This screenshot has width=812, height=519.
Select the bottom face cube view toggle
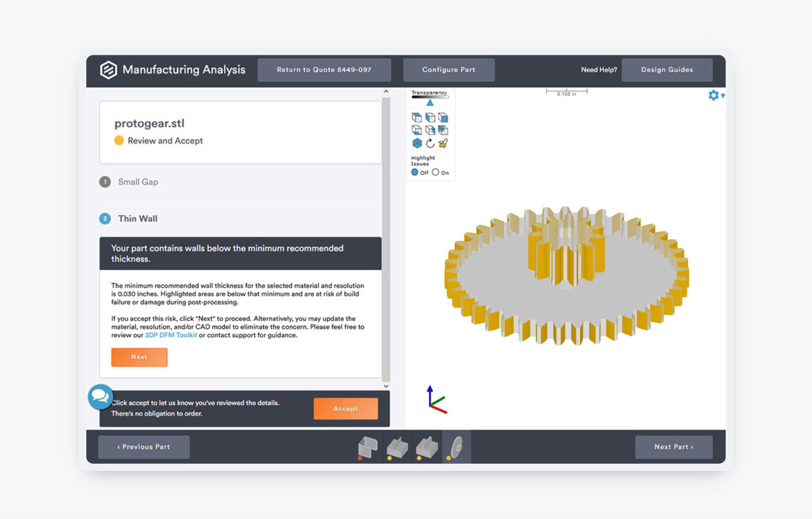[417, 130]
